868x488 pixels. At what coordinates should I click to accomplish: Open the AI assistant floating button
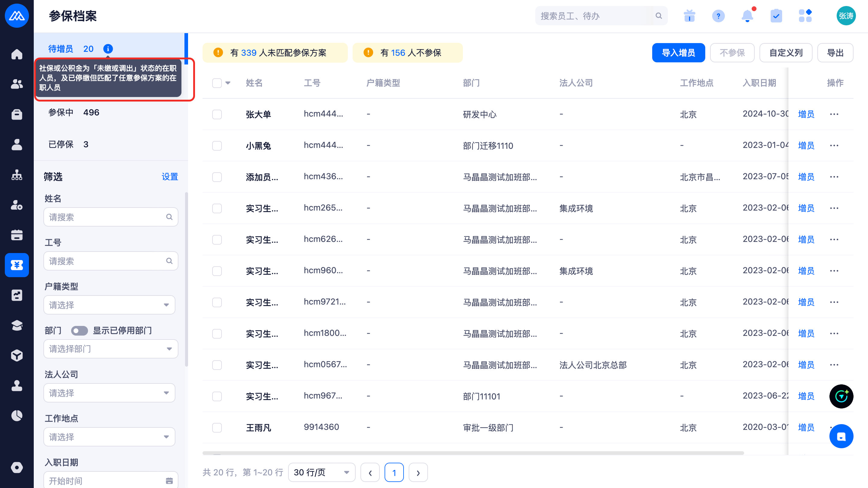841,396
